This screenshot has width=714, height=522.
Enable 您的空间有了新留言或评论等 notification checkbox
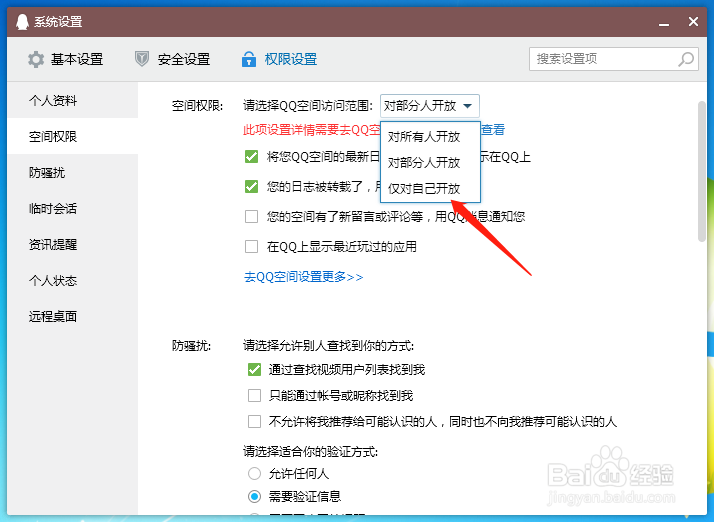point(251,216)
